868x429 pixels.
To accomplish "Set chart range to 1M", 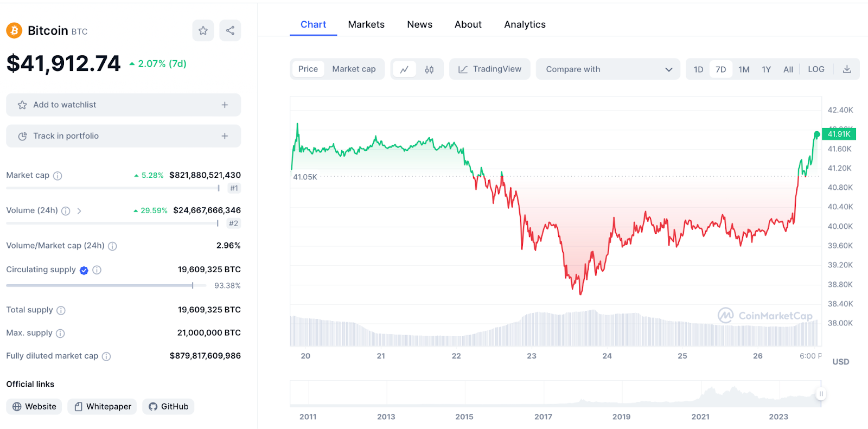I will 744,69.
